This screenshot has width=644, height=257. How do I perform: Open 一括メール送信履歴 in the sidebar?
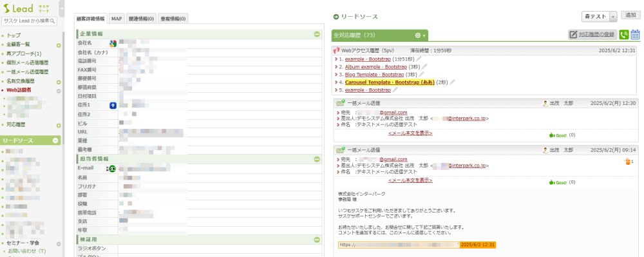(27, 72)
